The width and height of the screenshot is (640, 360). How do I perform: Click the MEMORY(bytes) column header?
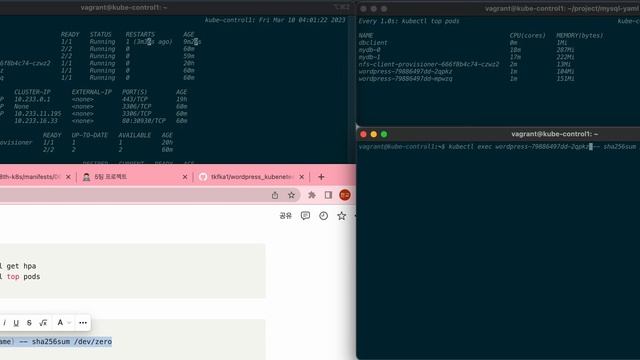pyautogui.click(x=580, y=36)
